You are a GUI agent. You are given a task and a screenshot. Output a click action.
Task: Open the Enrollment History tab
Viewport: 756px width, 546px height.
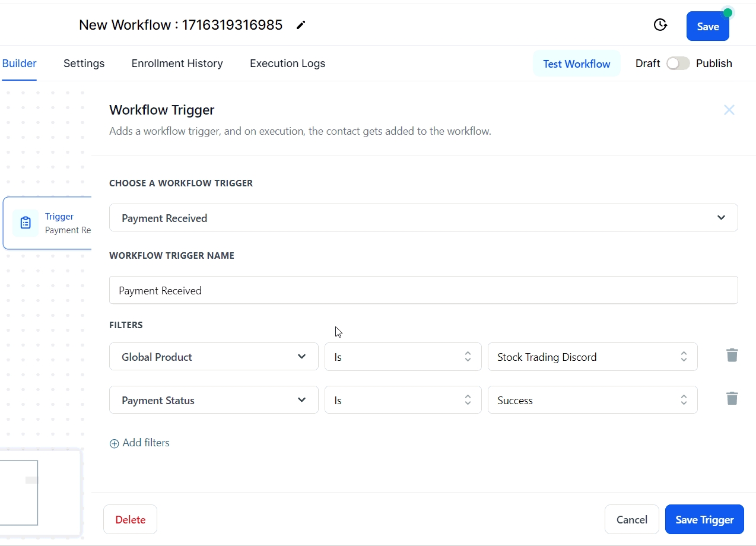tap(177, 64)
